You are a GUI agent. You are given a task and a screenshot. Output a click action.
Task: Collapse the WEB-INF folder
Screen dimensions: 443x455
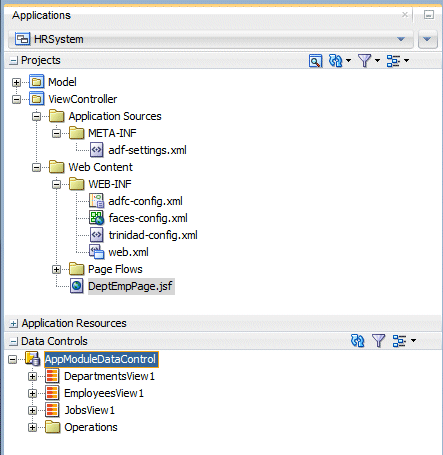(x=56, y=184)
